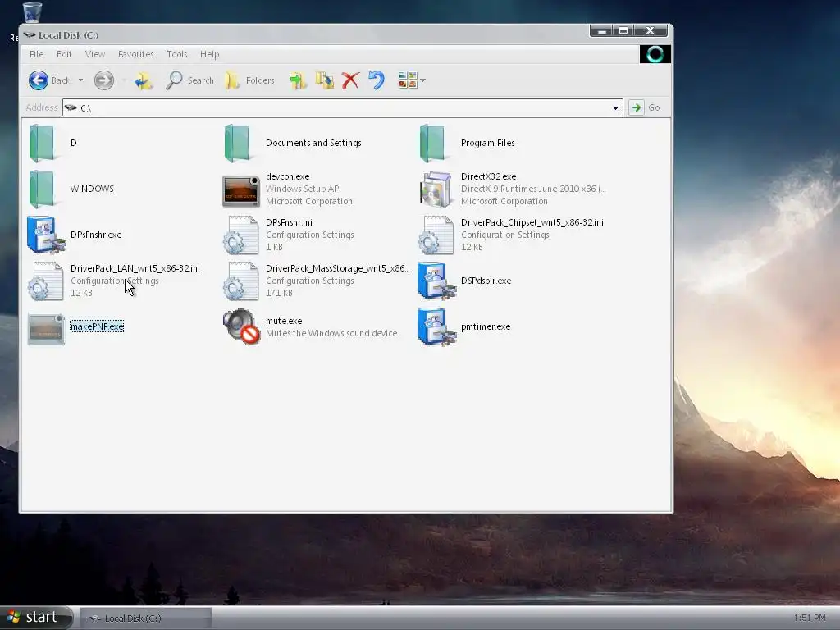Select the Documents and Settings folder icon

tap(237, 143)
